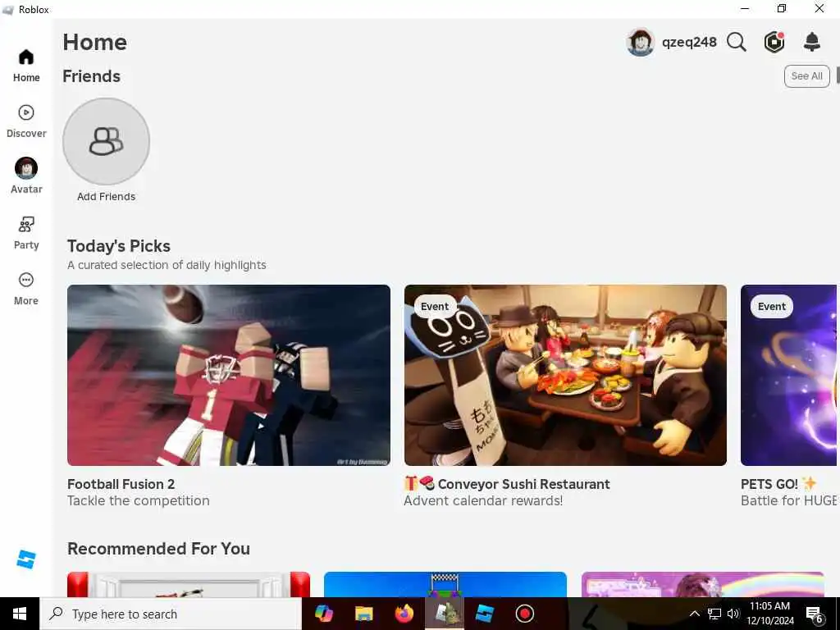Screen dimensions: 840x630
Task: Open the Avatar editor from sidebar
Action: click(x=25, y=176)
